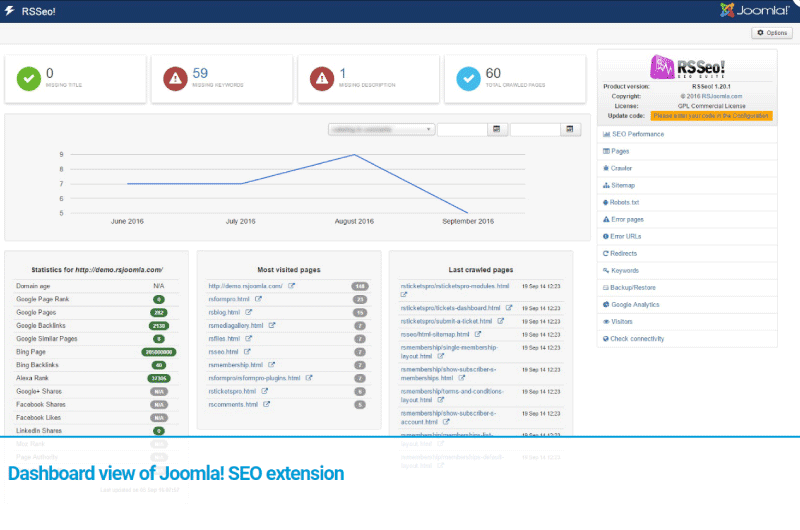Open the rsmembership.html page link
The image size is (800, 530).
point(236,365)
